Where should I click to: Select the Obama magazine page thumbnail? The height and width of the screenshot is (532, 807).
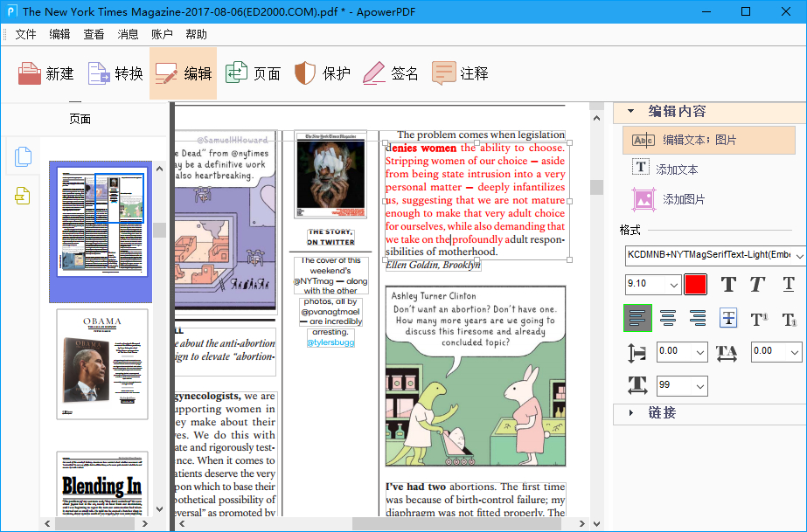[x=103, y=363]
